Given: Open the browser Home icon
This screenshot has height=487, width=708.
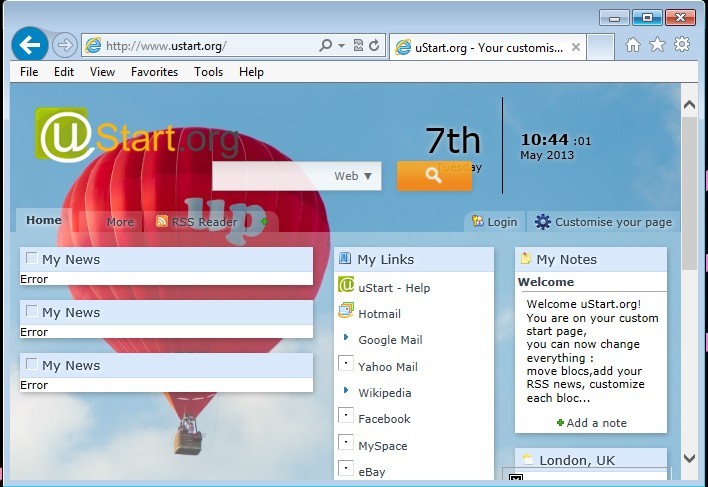Looking at the screenshot, I should [633, 45].
